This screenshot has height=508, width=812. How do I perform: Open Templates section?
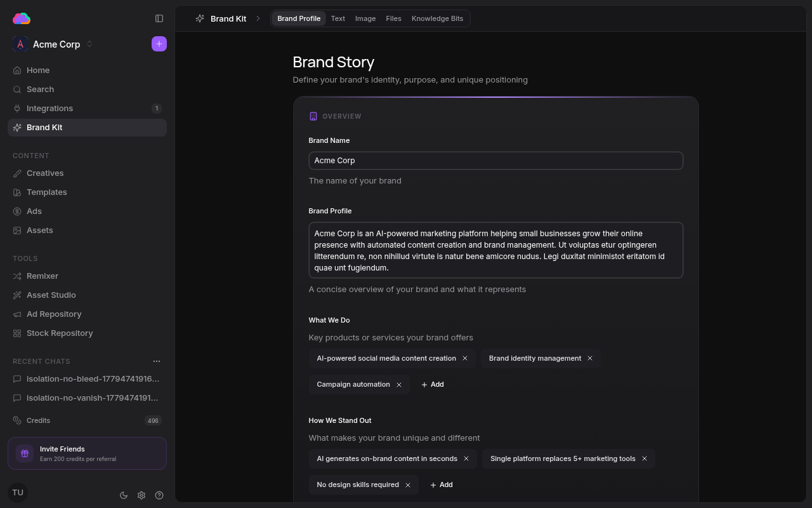(x=87, y=192)
